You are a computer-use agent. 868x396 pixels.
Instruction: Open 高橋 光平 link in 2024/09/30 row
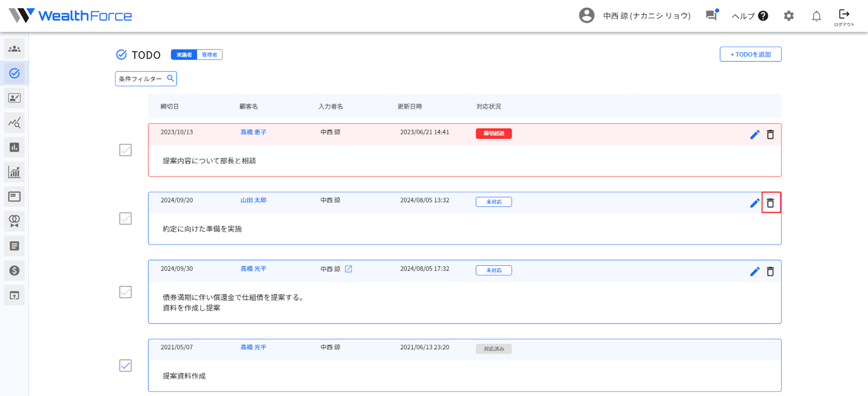pyautogui.click(x=253, y=269)
